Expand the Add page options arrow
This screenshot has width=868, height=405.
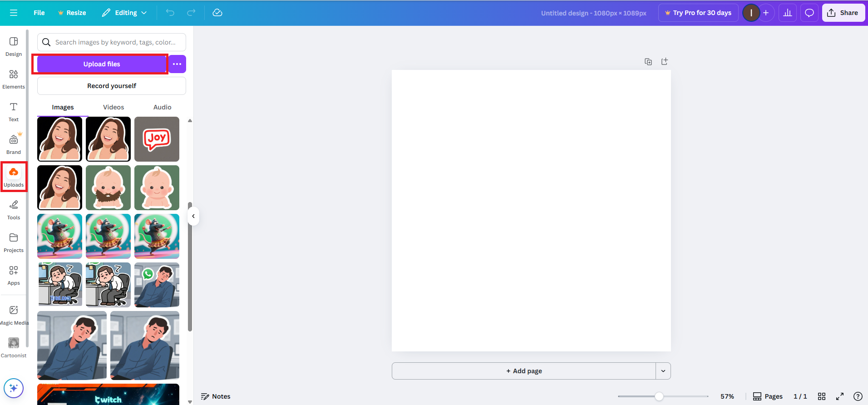click(x=663, y=371)
